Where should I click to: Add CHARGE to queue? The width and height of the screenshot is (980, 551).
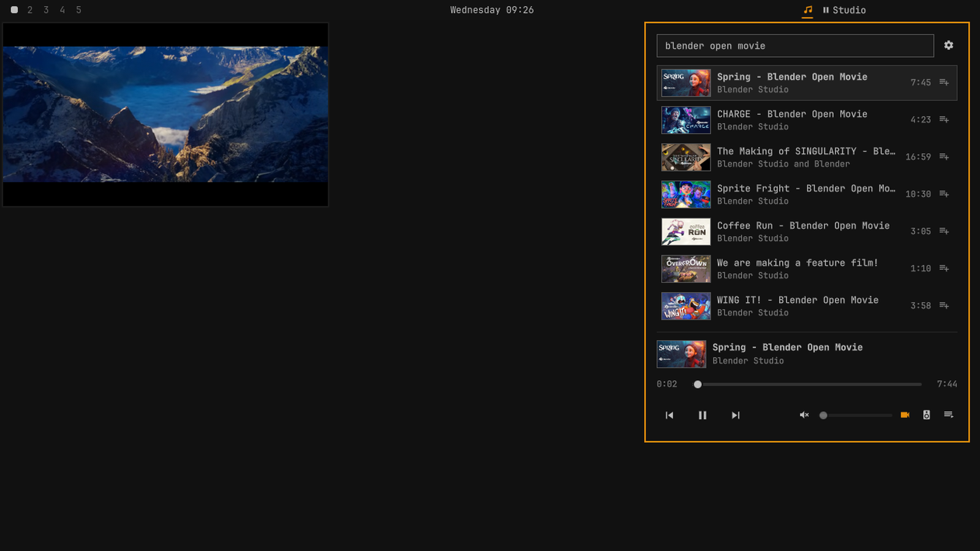pos(944,120)
